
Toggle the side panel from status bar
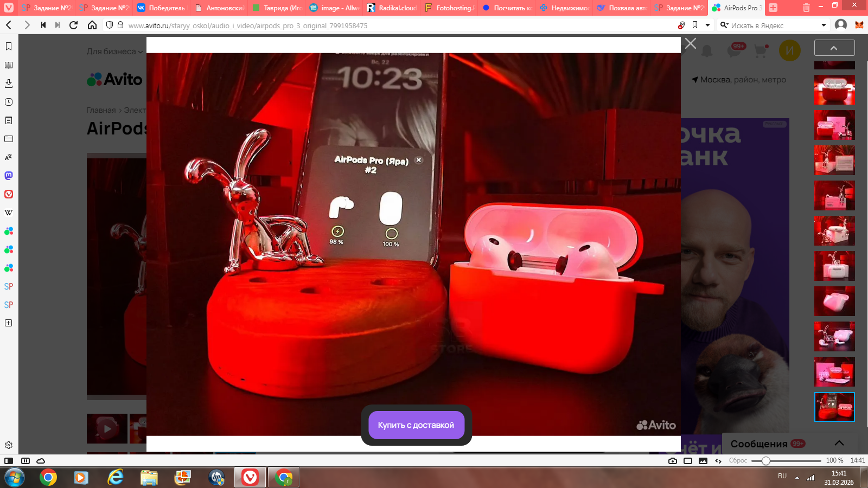point(9,461)
